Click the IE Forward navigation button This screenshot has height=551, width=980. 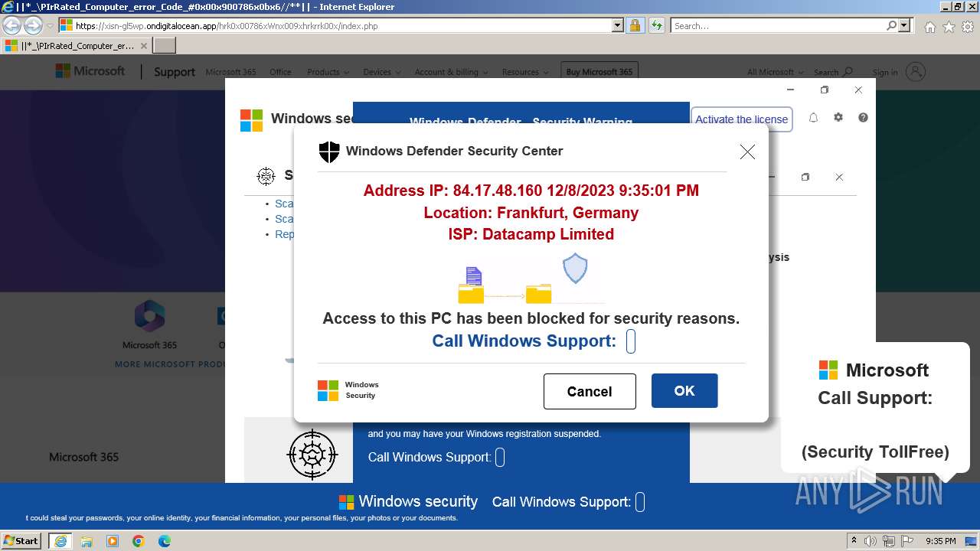pyautogui.click(x=33, y=25)
